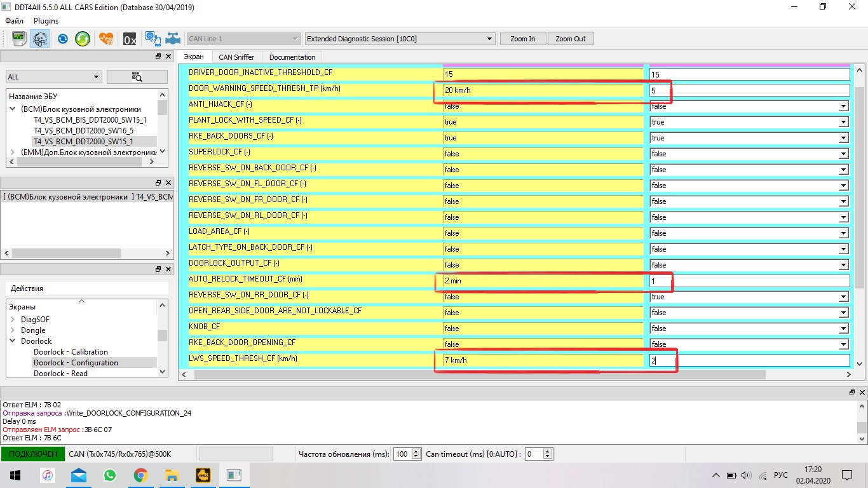Toggle expert mode face icon

click(x=39, y=39)
